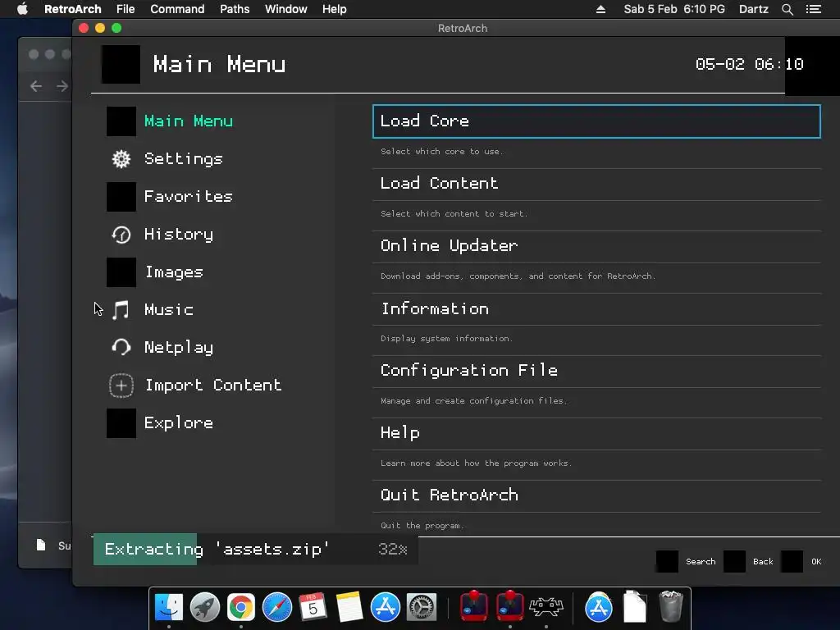840x630 pixels.
Task: Click the first red joystick dock icon
Action: click(x=474, y=606)
